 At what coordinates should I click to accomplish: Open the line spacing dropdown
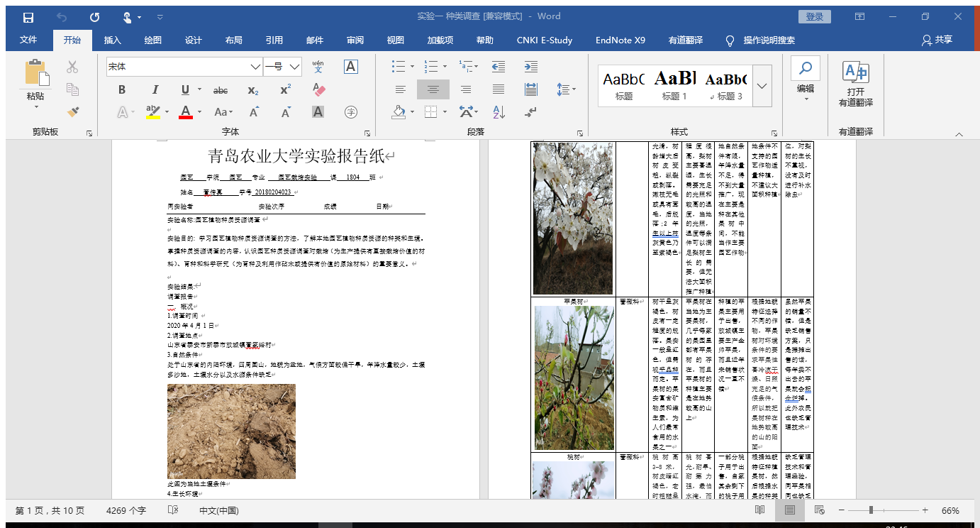tap(566, 89)
